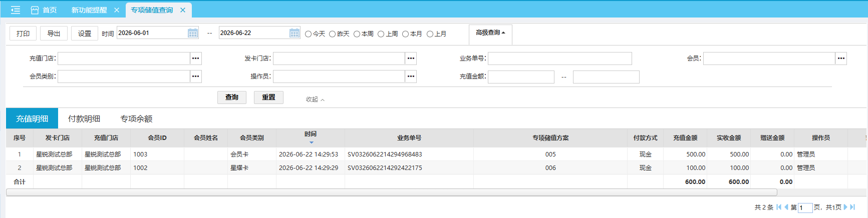Open the 充值门店 lookup ellipsis button
868x218 pixels.
point(196,58)
